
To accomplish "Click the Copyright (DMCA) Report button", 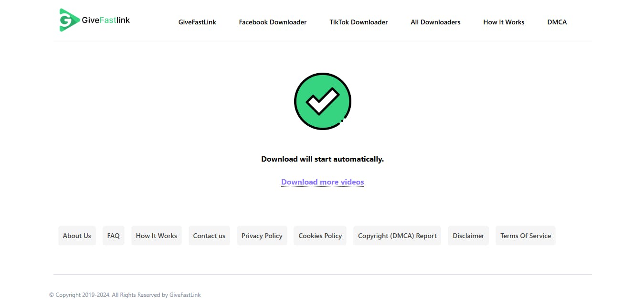I will (397, 236).
